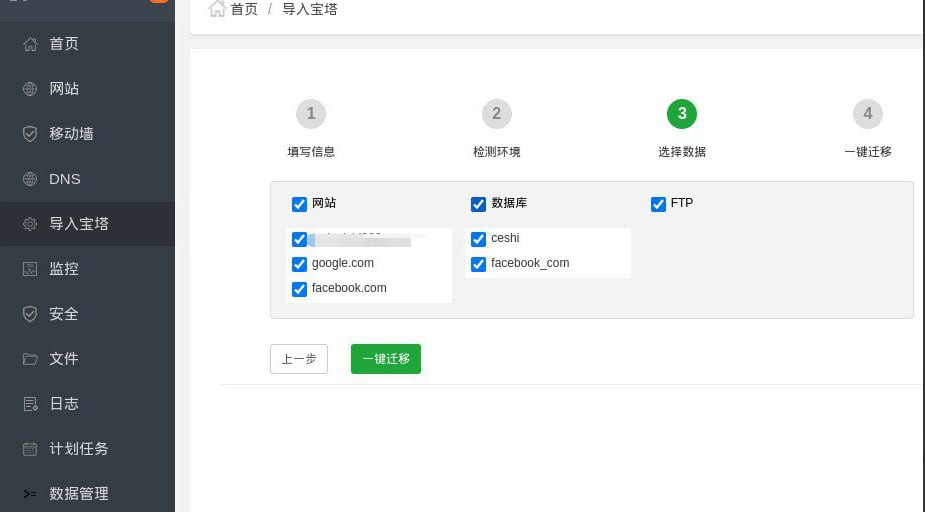Image resolution: width=925 pixels, height=512 pixels.
Task: Go to 数据管理 in the sidebar
Action: (x=78, y=494)
